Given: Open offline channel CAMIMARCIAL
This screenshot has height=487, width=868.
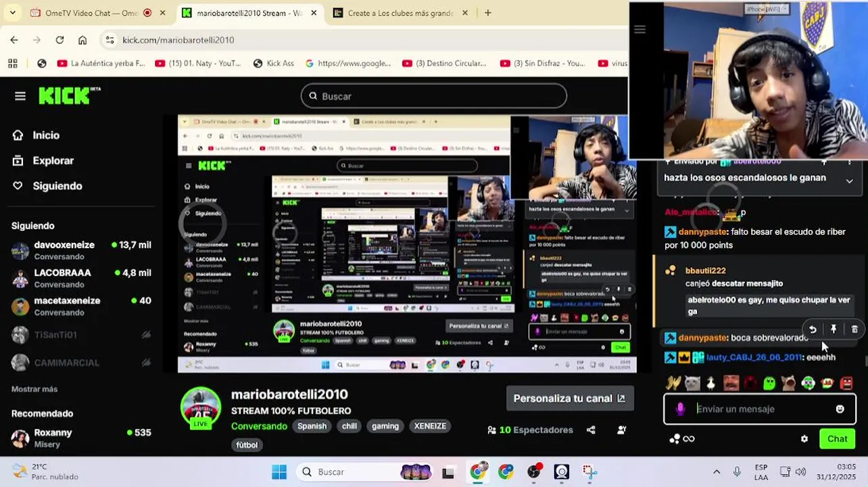Looking at the screenshot, I should click(81, 363).
